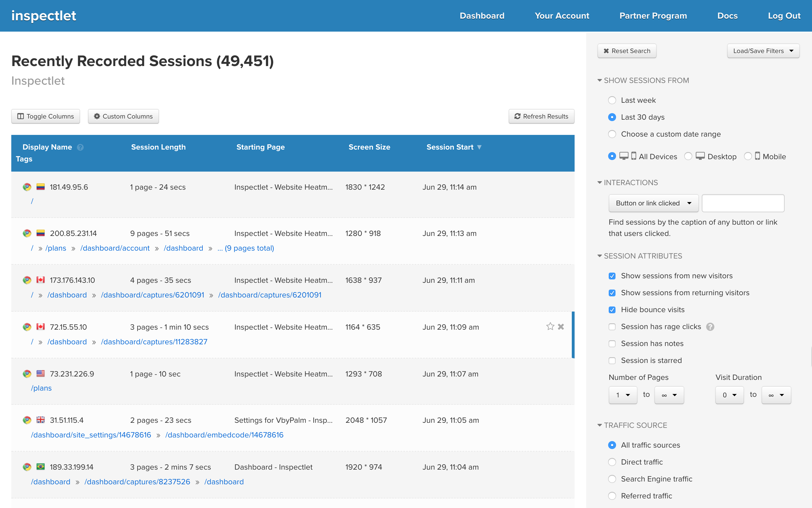The width and height of the screenshot is (812, 508).
Task: Select Direct traffic radio button
Action: point(612,462)
